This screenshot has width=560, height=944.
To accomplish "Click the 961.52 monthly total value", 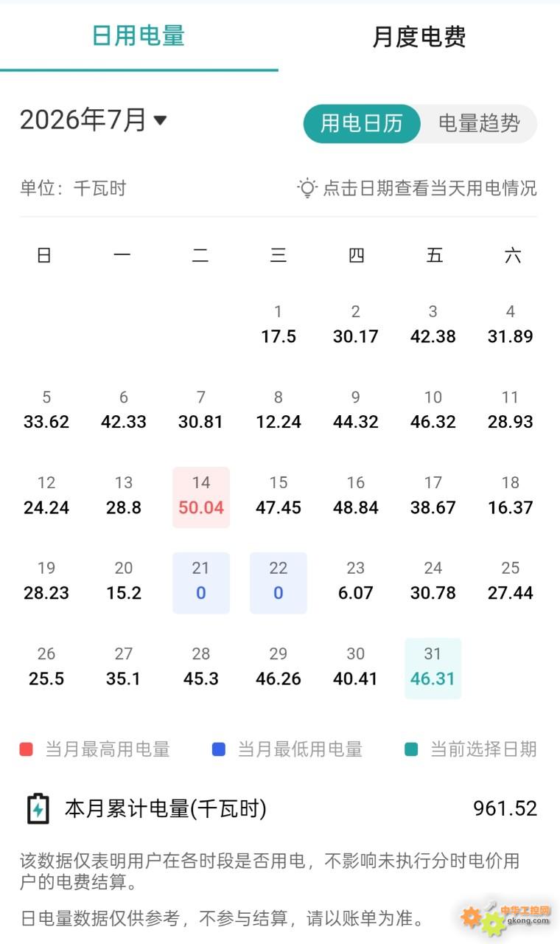I will point(505,808).
